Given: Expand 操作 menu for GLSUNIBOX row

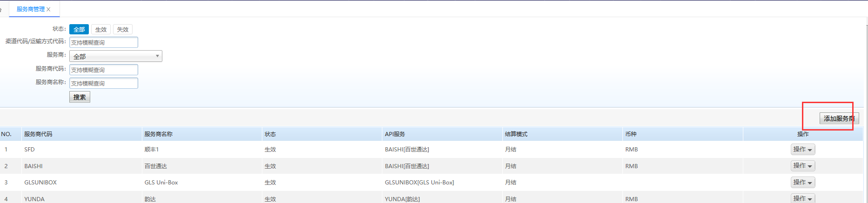Looking at the screenshot, I should pos(802,183).
